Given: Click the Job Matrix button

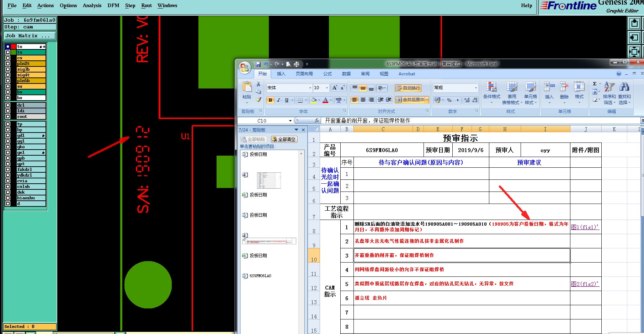Looking at the screenshot, I should 30,36.
